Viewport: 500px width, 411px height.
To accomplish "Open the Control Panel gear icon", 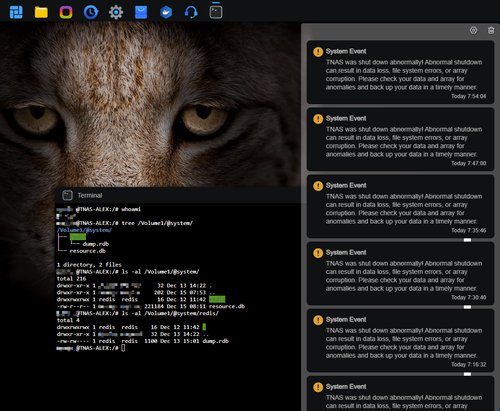I will (116, 12).
